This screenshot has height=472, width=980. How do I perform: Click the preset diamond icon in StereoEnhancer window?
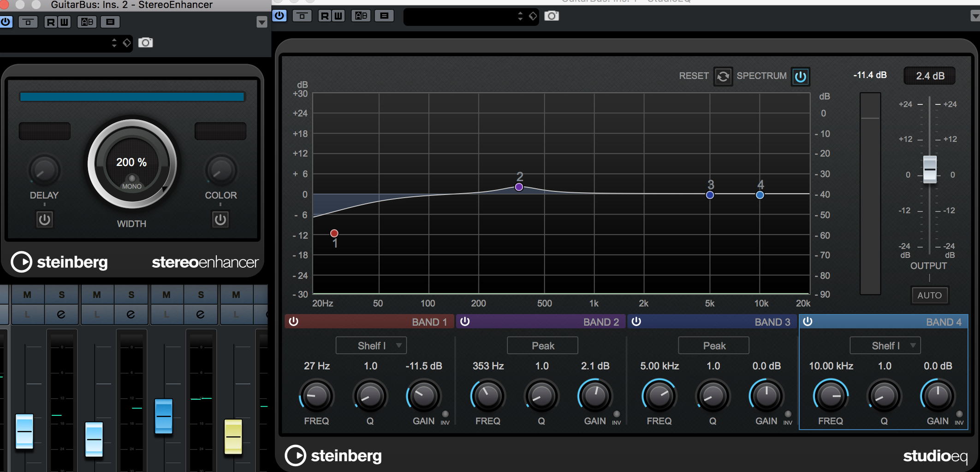pos(127,43)
